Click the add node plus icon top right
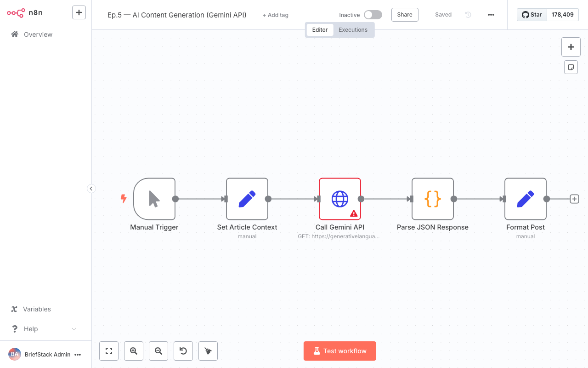This screenshot has height=368, width=588. click(571, 46)
